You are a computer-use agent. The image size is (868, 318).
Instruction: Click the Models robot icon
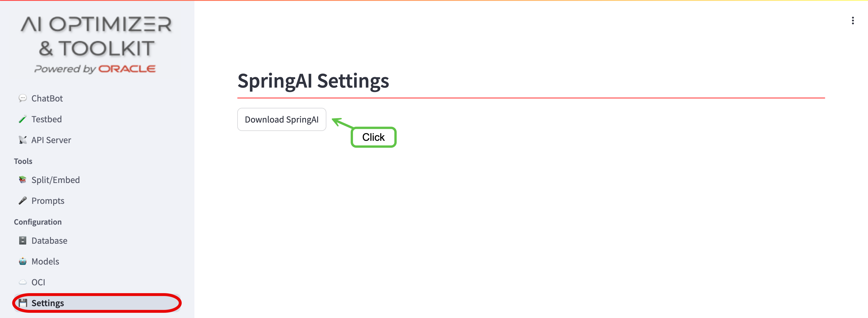click(23, 261)
